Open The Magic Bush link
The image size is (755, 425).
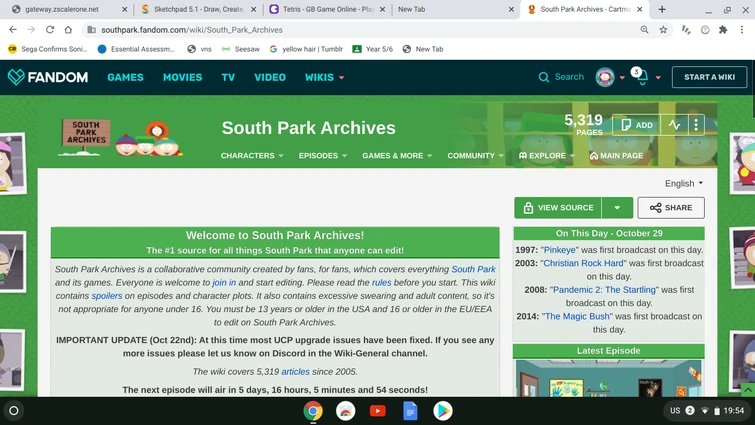tap(577, 316)
